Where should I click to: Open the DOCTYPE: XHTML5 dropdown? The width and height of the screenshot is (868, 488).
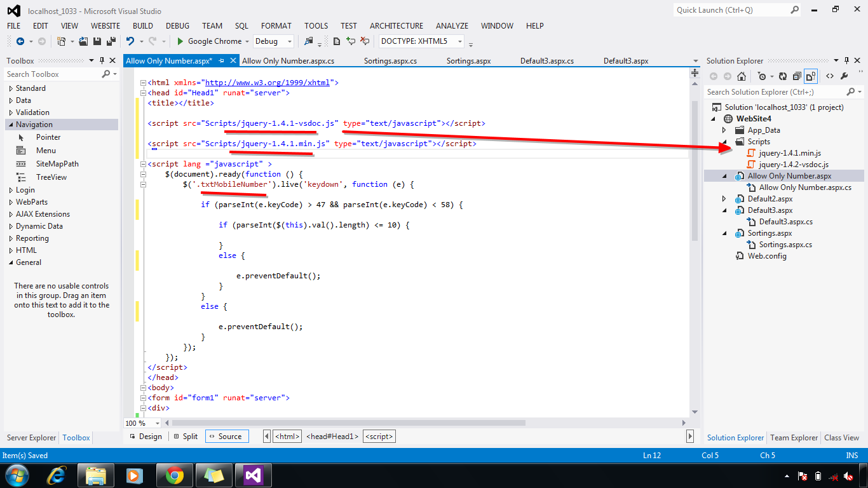click(x=460, y=41)
